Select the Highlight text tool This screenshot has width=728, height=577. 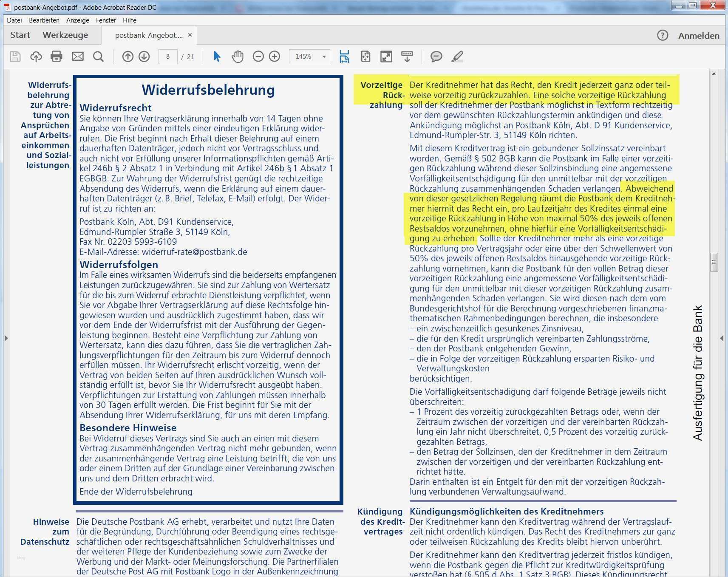click(x=457, y=57)
